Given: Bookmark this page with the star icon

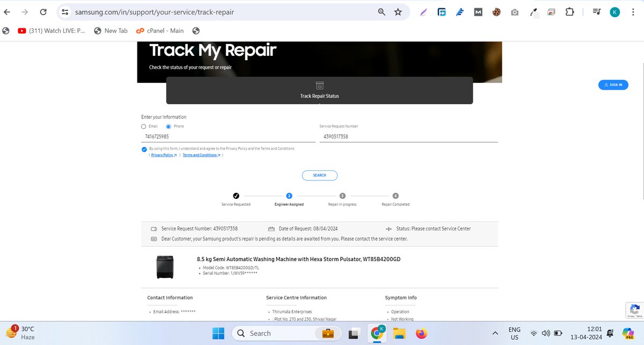Looking at the screenshot, I should (398, 12).
